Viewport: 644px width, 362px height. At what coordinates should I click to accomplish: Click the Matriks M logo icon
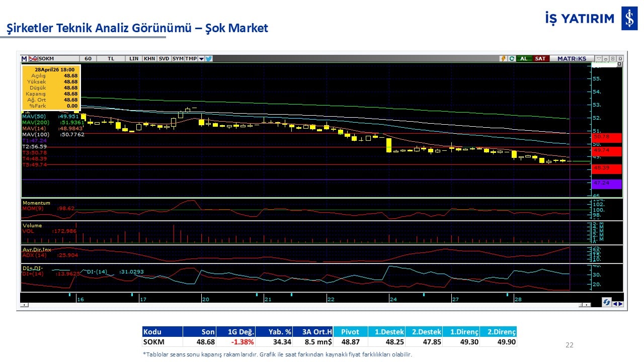click(x=24, y=59)
